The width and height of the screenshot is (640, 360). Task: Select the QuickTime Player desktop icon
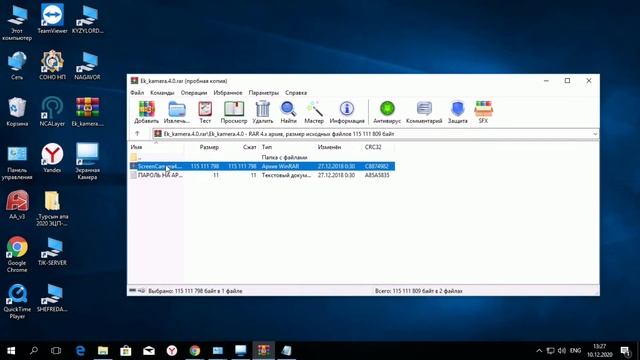click(x=17, y=301)
